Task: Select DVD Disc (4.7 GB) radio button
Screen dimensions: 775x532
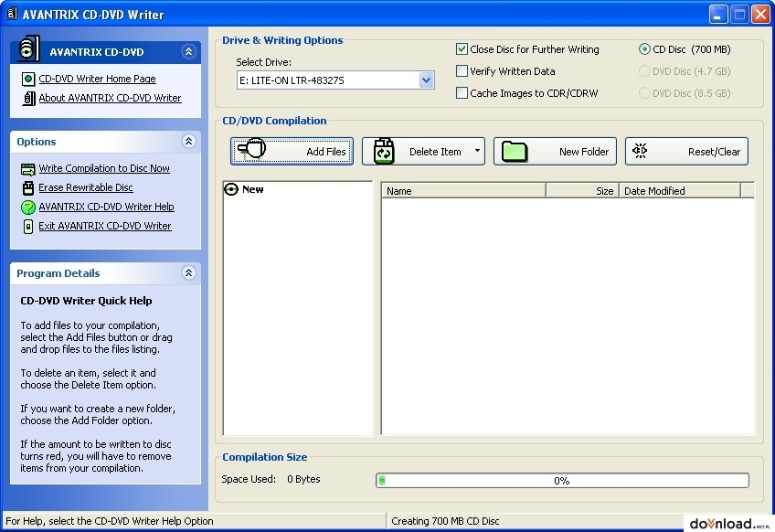Action: click(x=644, y=71)
